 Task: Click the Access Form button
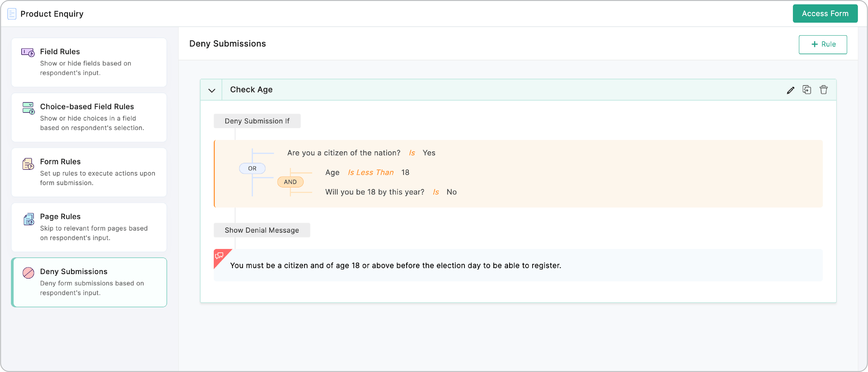(825, 13)
